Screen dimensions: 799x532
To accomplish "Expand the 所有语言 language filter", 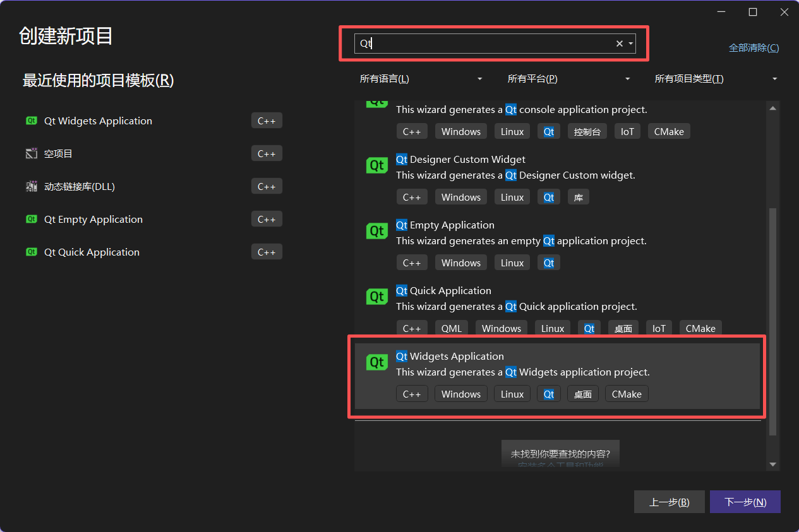I will [x=421, y=79].
